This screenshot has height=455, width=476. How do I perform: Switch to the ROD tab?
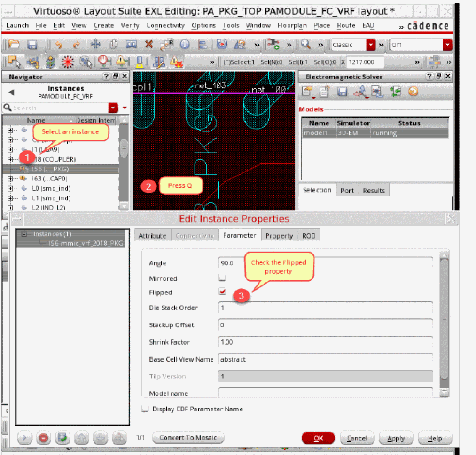309,236
